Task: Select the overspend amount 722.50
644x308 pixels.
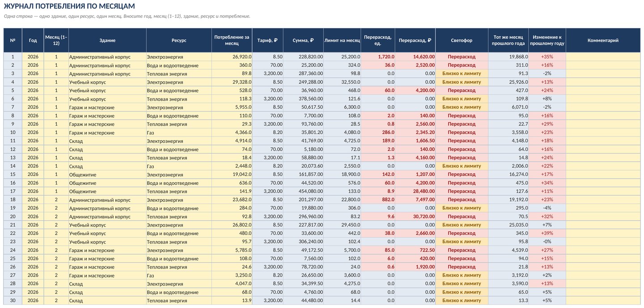Action: (415, 250)
